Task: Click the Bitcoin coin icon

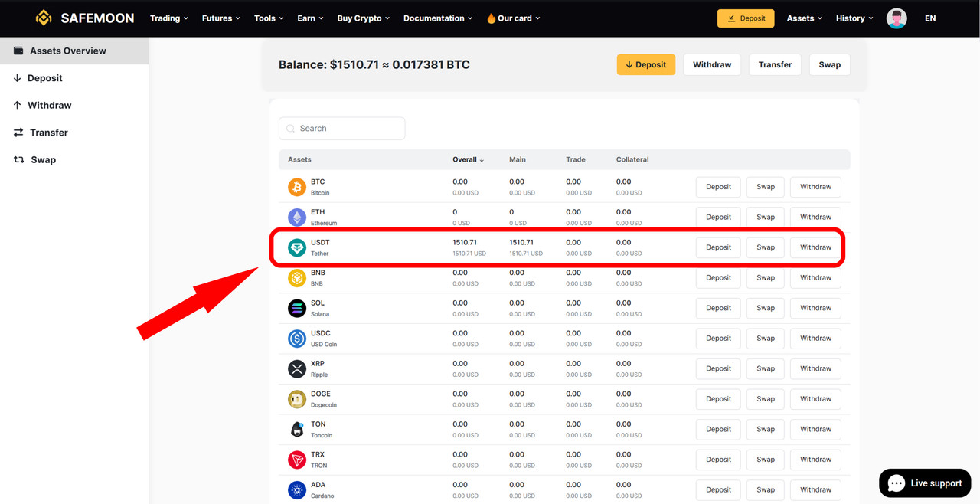Action: [x=297, y=187]
